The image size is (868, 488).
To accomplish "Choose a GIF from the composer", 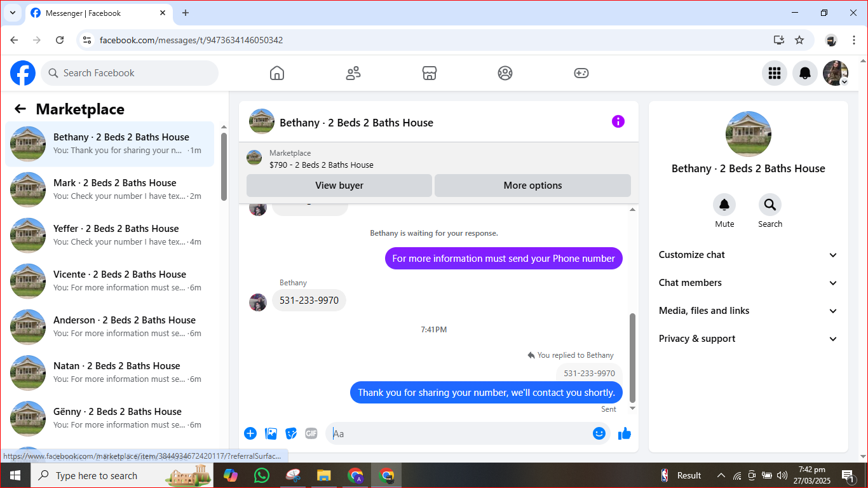I will 311,433.
